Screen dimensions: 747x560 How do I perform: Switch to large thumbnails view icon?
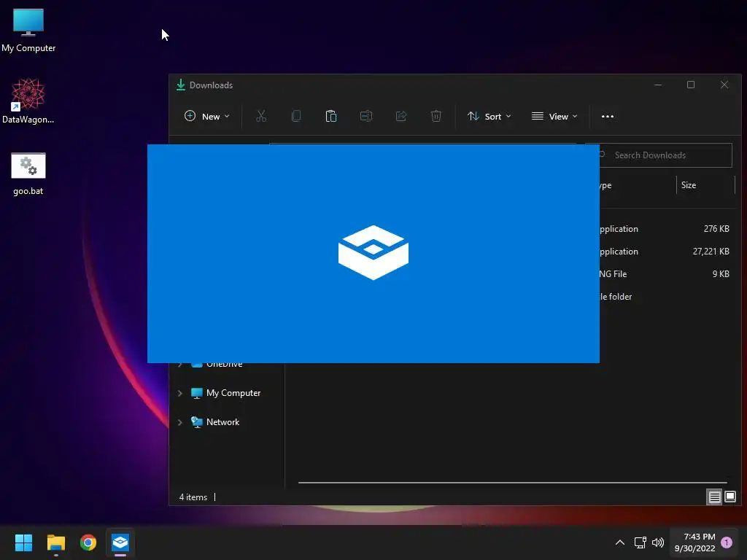729,497
